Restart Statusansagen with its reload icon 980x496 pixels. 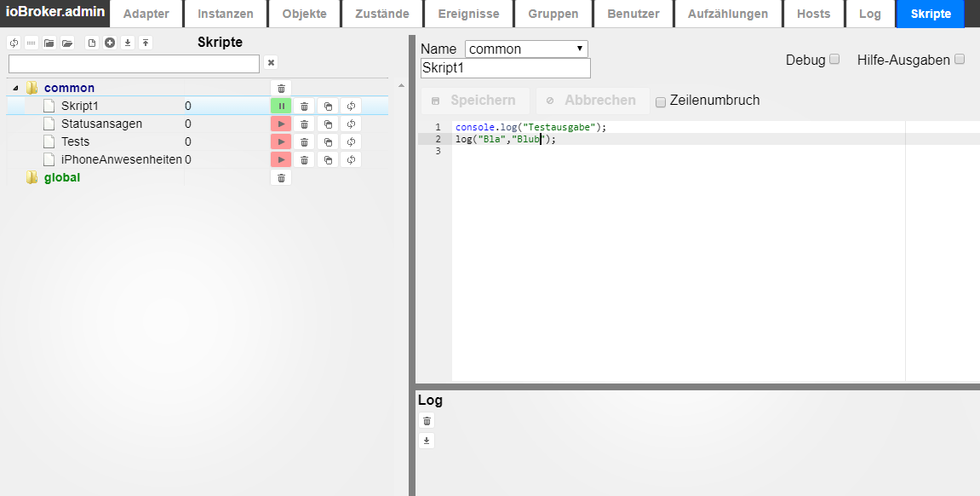point(352,124)
